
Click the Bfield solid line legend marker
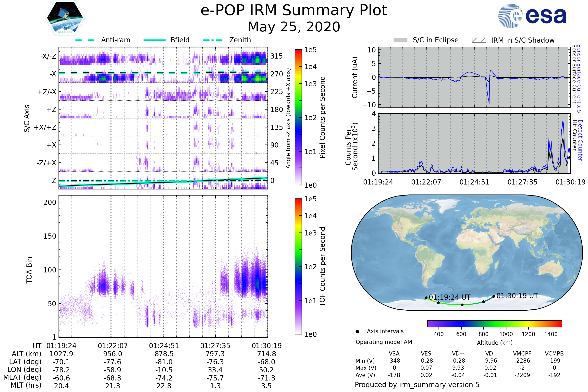coord(155,40)
